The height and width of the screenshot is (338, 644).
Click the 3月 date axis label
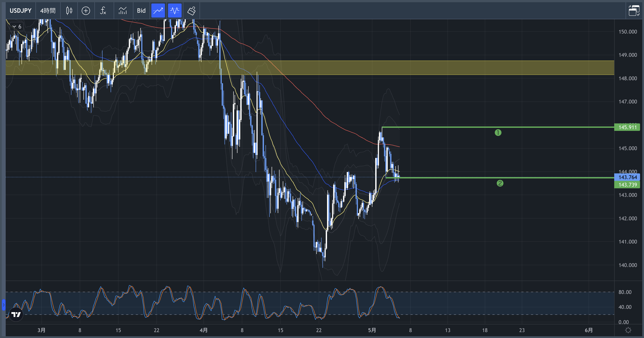[41, 330]
